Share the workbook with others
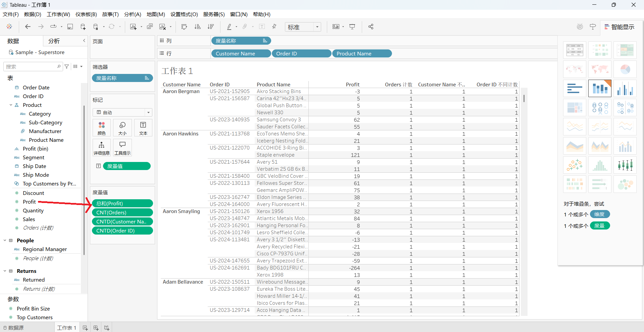 (x=371, y=27)
